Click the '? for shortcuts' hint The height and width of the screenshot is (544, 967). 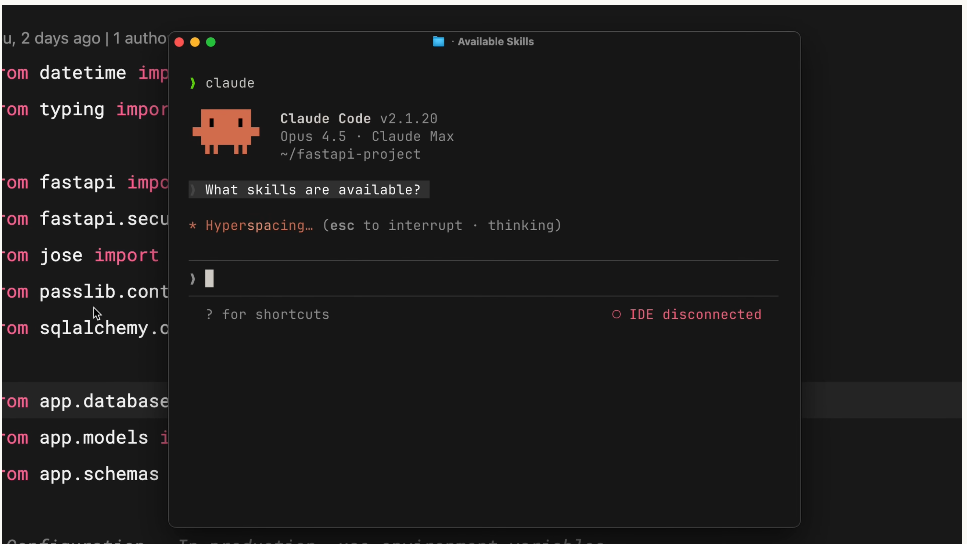click(267, 315)
